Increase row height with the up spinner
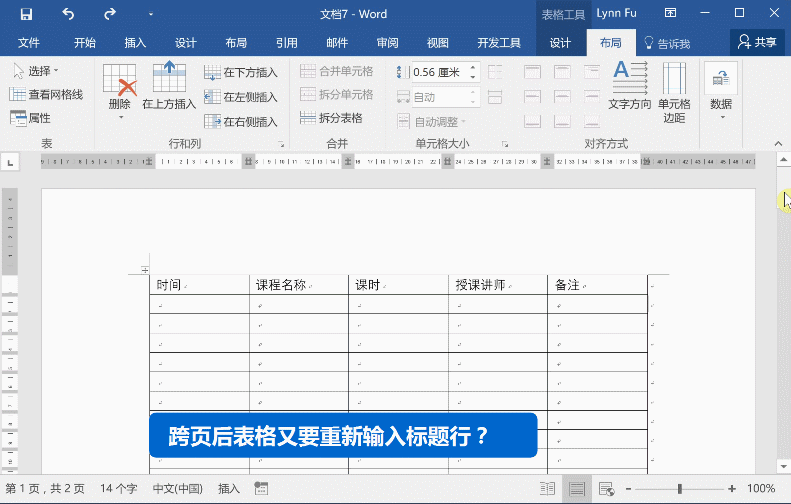The image size is (791, 504). (x=473, y=67)
